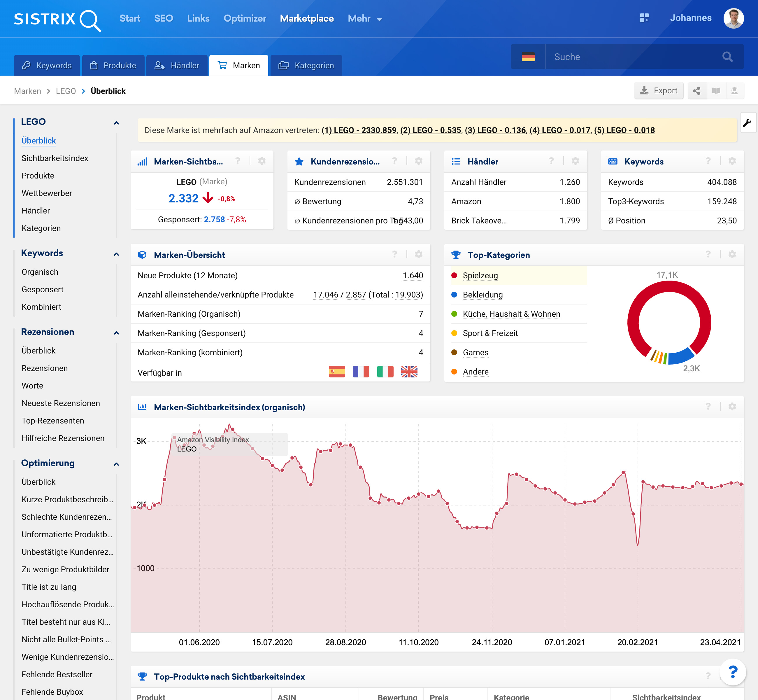
Task: Open the apps grid icon
Action: [644, 18]
